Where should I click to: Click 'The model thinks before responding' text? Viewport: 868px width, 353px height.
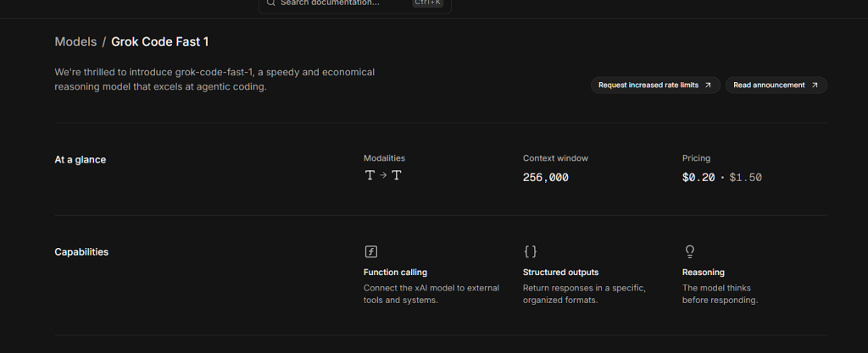721,294
